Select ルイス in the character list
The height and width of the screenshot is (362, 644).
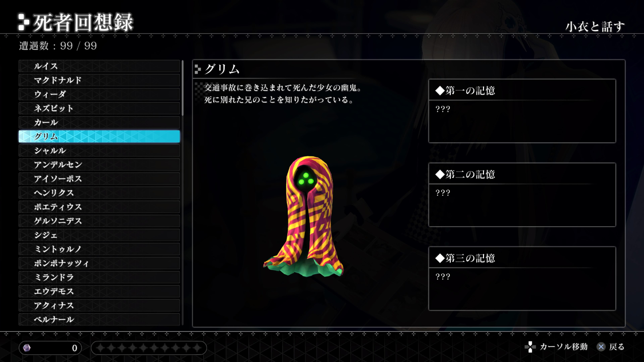tap(99, 66)
